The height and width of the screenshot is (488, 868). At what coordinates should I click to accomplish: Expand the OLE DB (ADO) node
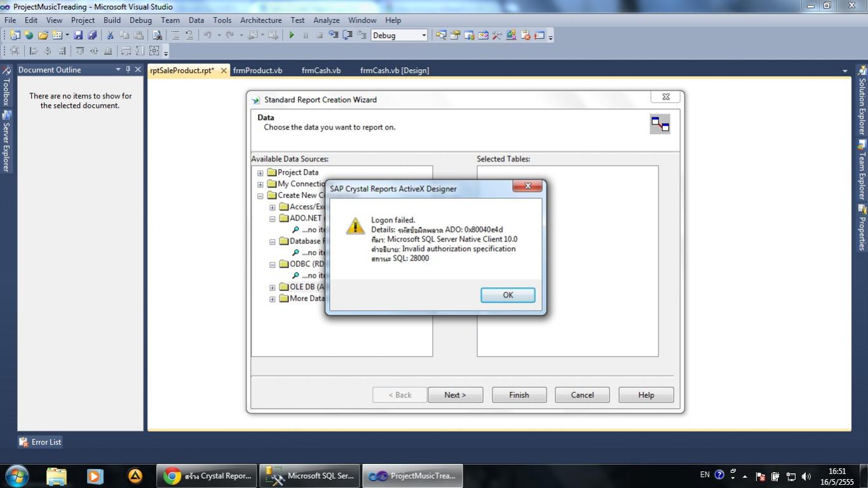[273, 287]
